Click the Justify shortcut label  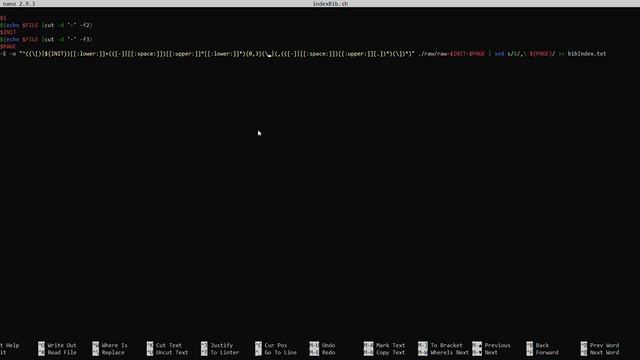tap(222, 345)
